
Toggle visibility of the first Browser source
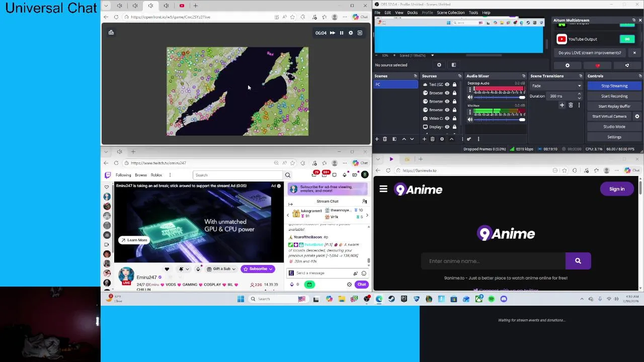pos(447,93)
